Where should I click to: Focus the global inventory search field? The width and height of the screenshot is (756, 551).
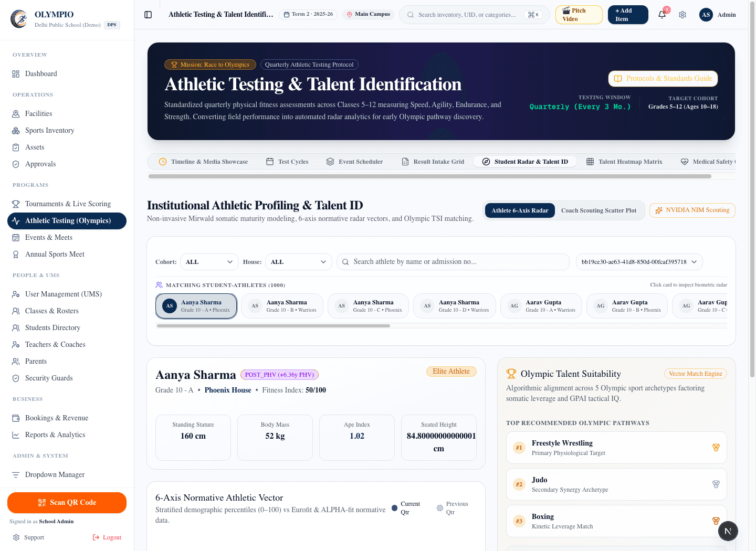tap(475, 15)
